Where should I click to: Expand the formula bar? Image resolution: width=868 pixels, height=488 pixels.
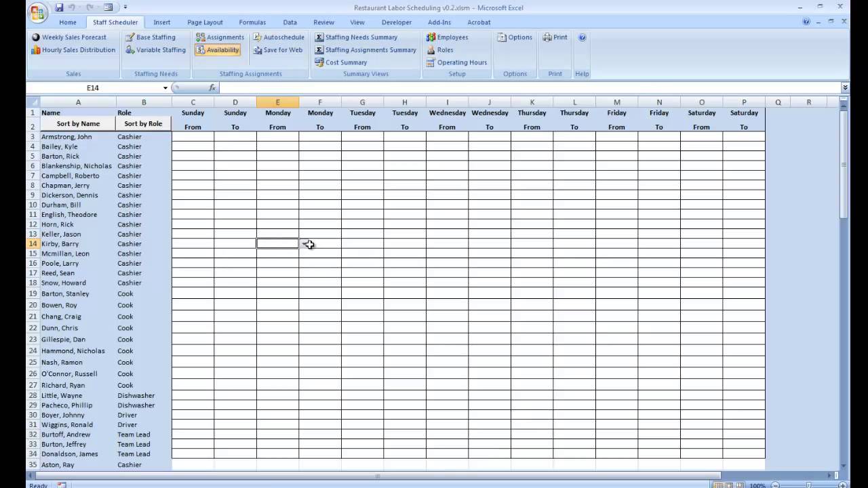point(845,88)
